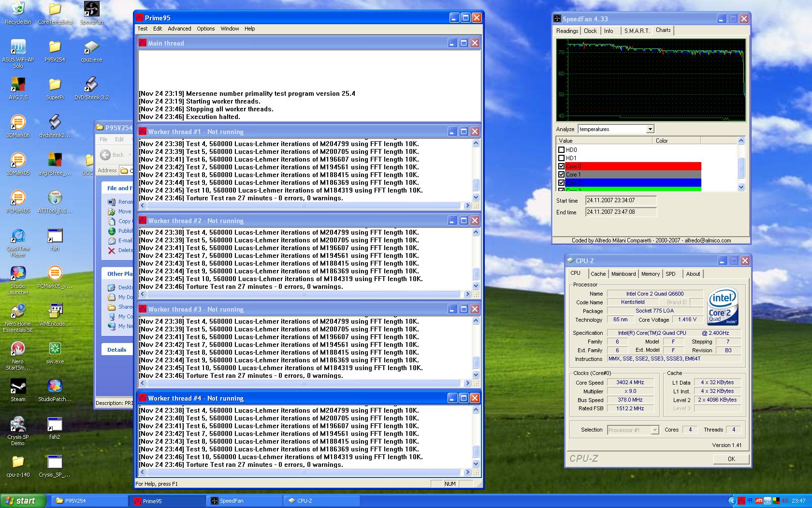Click the ATI tray icon
The width and height of the screenshot is (812, 508).
759,501
